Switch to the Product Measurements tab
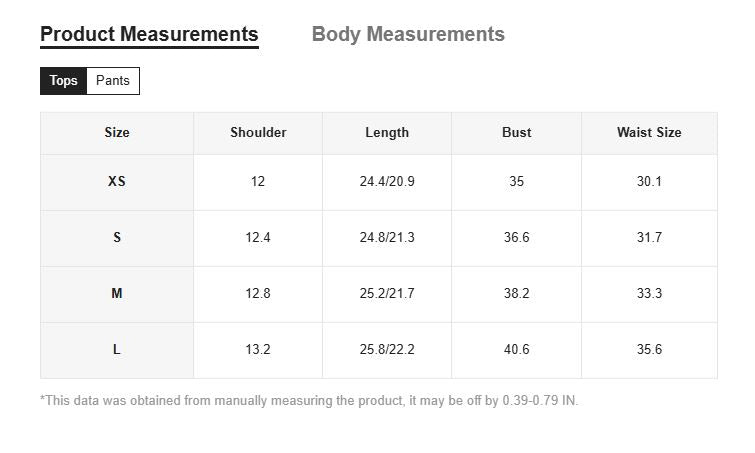The image size is (755, 453). (x=149, y=34)
